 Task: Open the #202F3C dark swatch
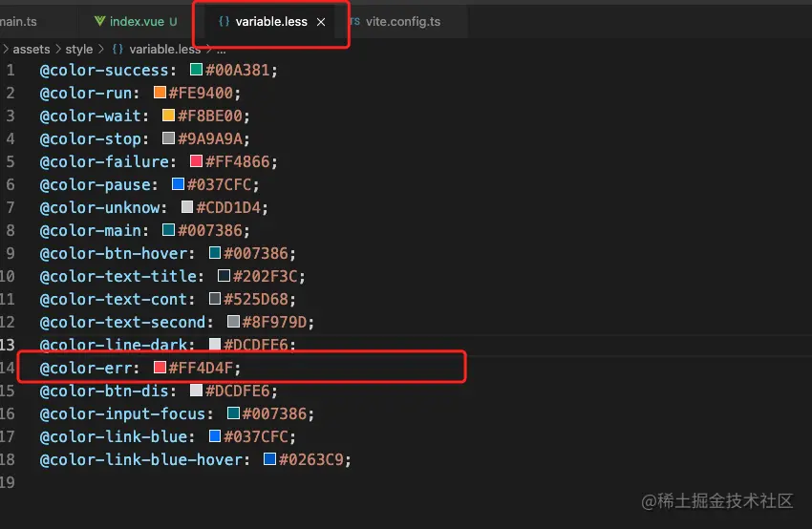(x=224, y=275)
